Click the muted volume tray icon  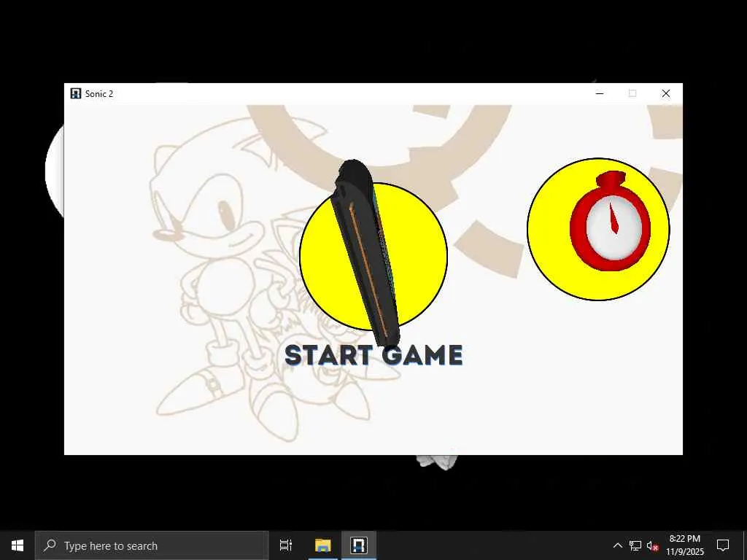tap(653, 545)
